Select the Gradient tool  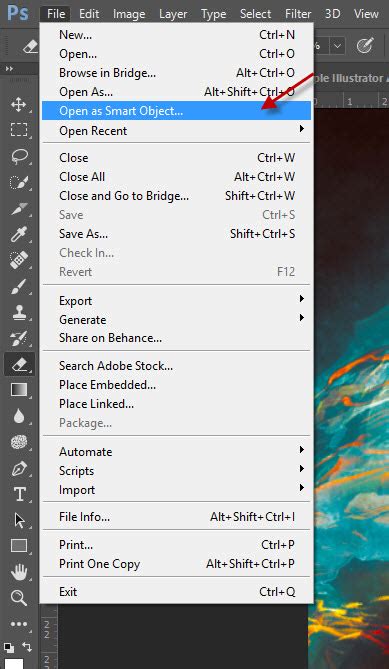(19, 390)
